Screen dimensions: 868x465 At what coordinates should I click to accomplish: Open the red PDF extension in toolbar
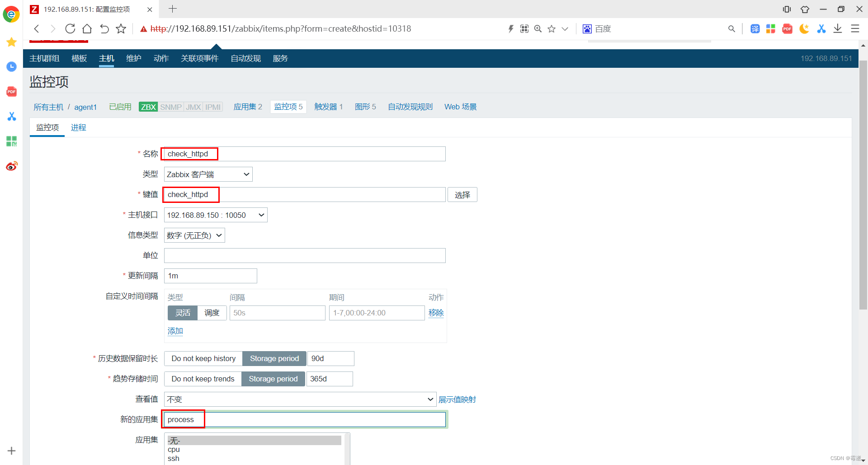coord(788,29)
